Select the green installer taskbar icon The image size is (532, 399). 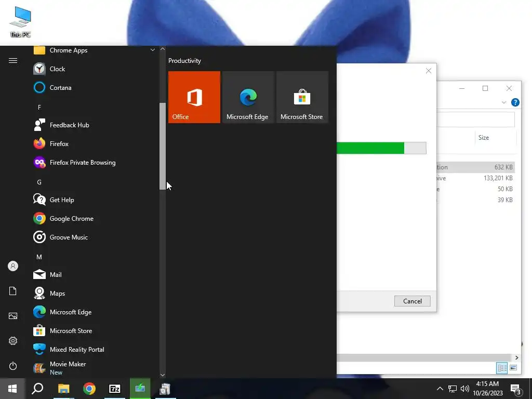point(140,389)
